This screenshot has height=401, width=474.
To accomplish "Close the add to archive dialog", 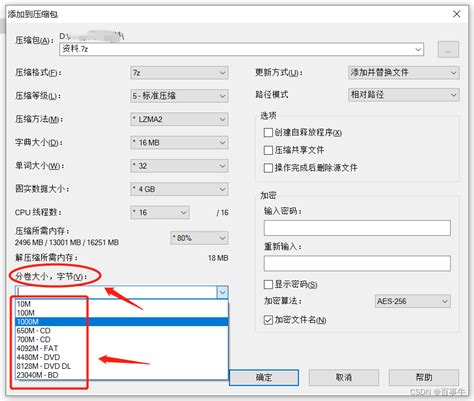I will pos(456,14).
